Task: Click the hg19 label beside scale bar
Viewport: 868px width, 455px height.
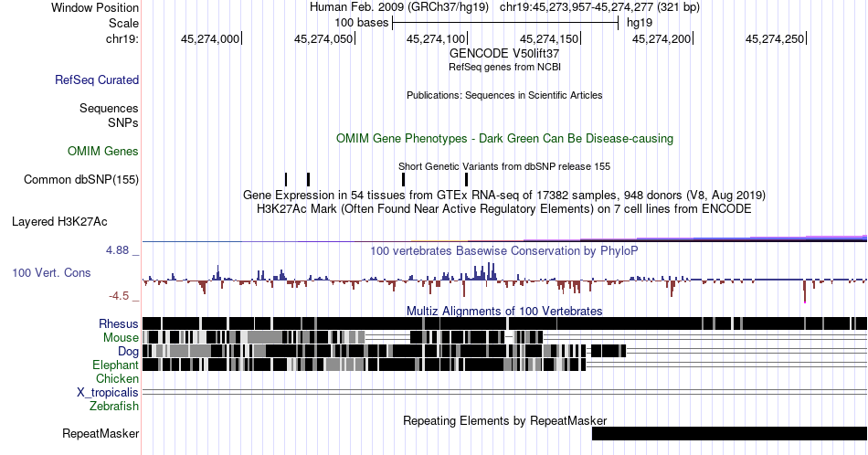Action: tap(640, 23)
